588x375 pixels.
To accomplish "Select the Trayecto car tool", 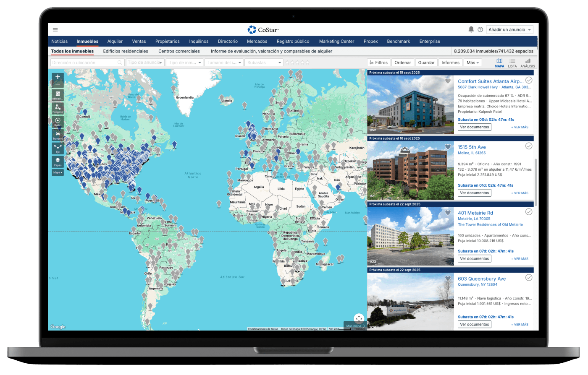I will [58, 135].
